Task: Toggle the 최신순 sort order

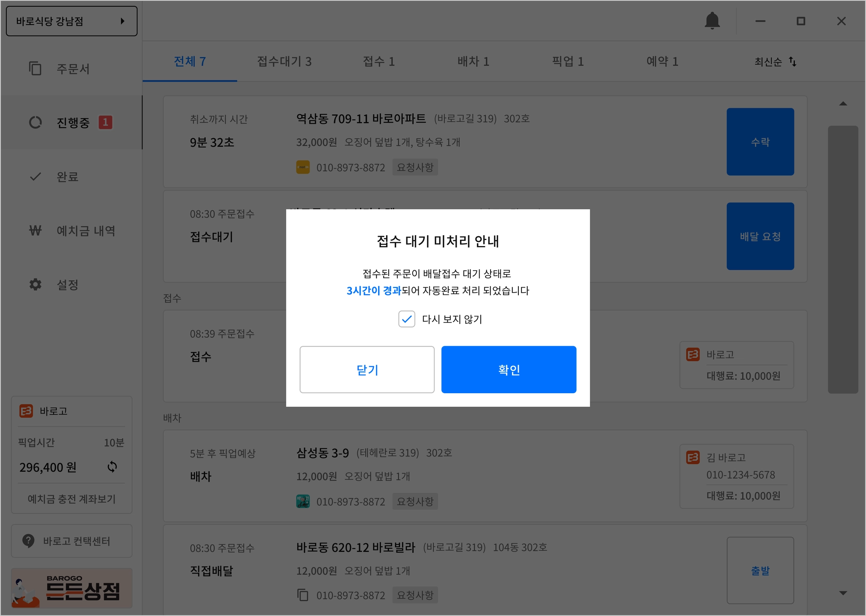Action: (775, 62)
